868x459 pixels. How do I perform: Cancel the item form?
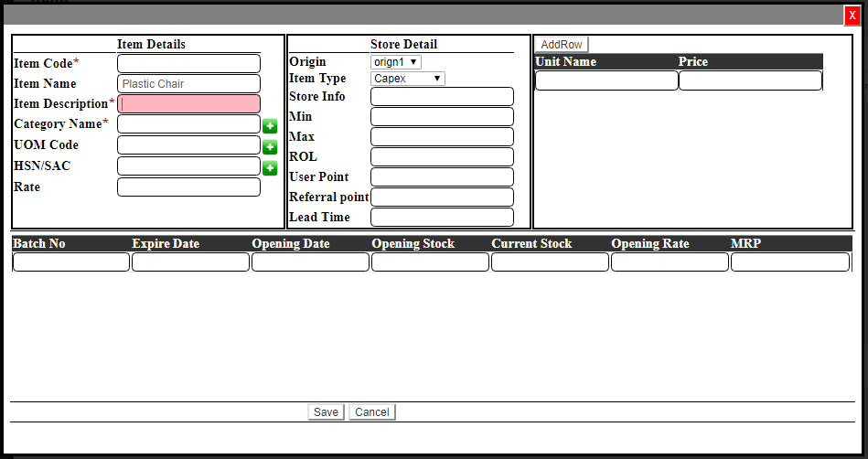372,412
